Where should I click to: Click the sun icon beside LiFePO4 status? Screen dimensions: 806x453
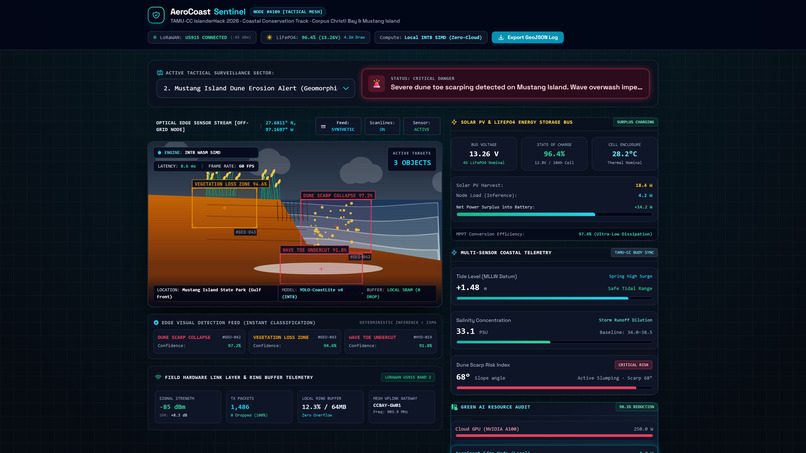click(269, 38)
